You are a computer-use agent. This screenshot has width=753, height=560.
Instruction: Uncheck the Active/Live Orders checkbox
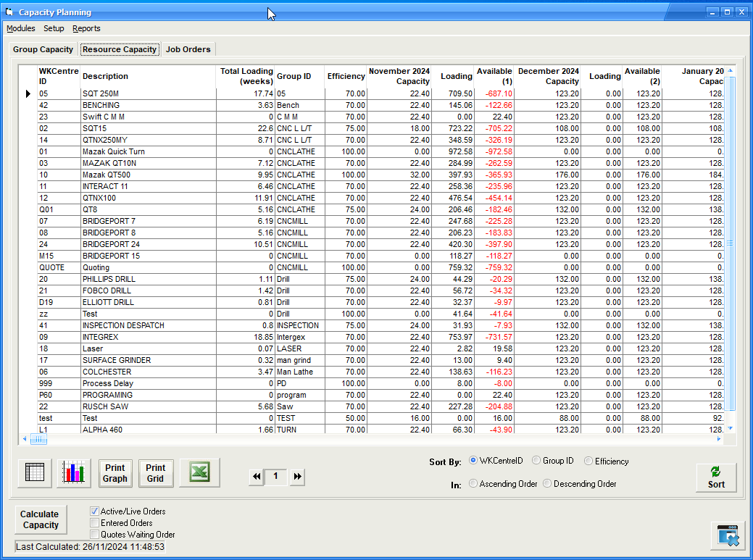point(94,511)
